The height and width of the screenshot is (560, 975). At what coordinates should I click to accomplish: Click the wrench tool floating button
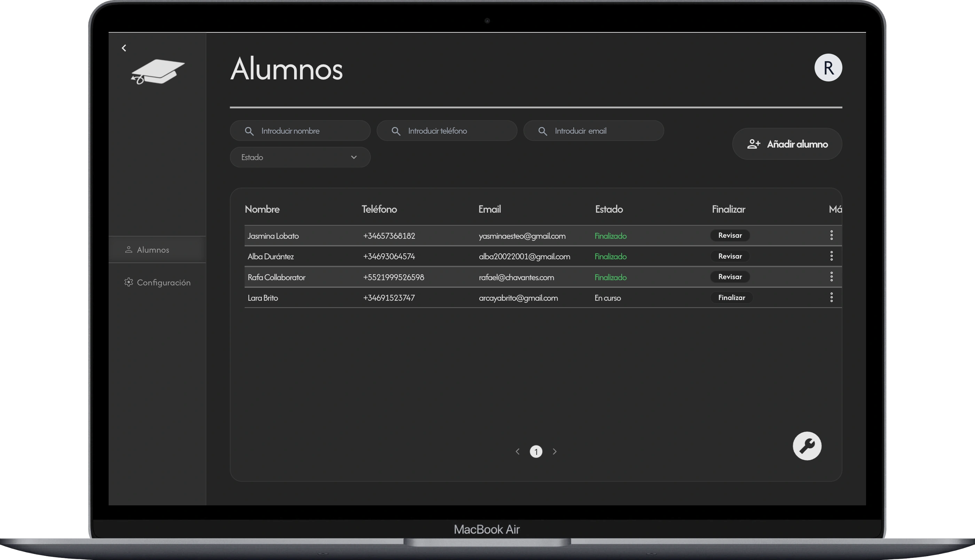807,446
